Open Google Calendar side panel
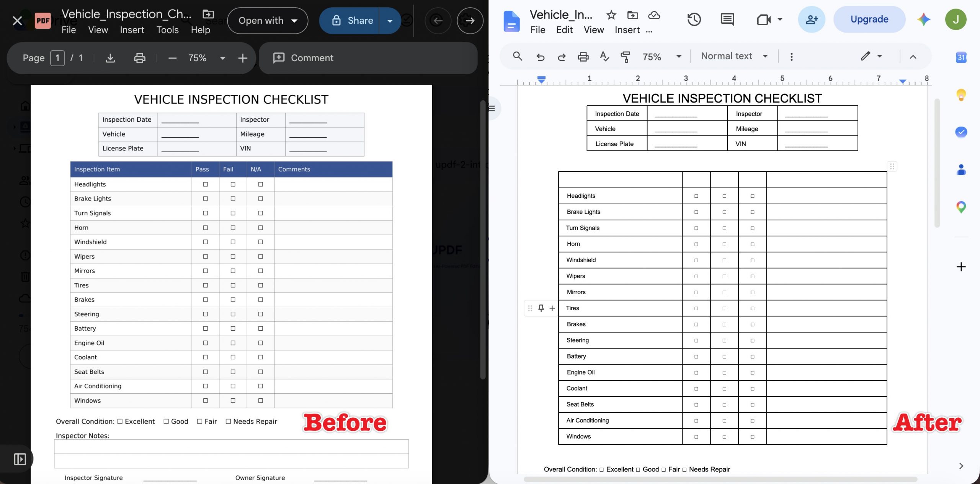This screenshot has width=980, height=484. pos(961,57)
